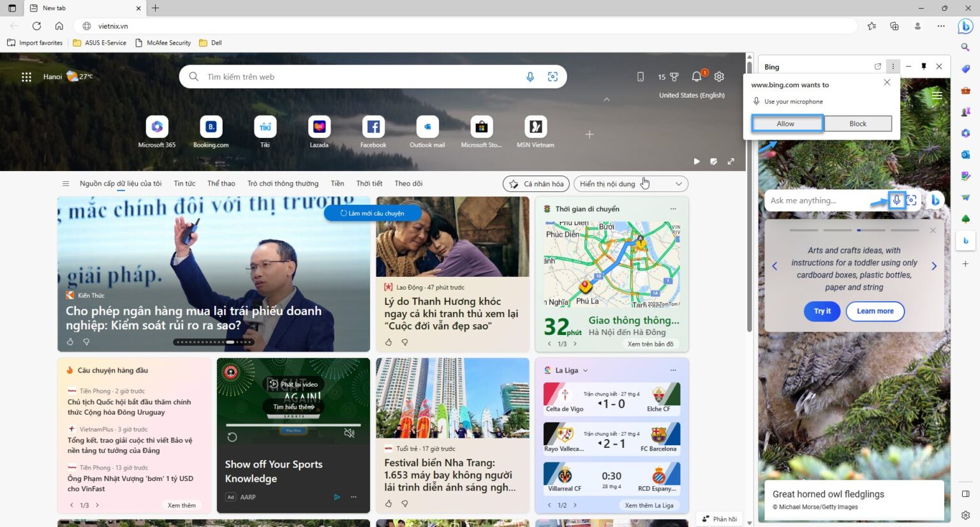Pin the Bing sidebar panel
This screenshot has width=980, height=527.
point(923,66)
